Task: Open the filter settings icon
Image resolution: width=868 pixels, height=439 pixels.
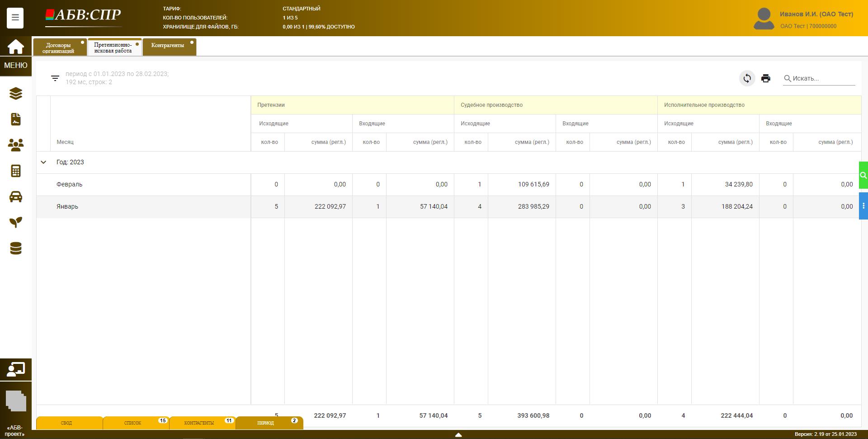Action: [x=55, y=78]
